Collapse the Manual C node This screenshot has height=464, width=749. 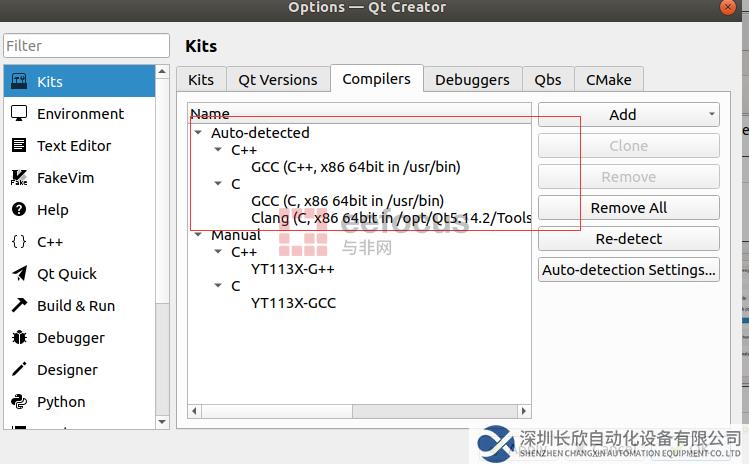pos(218,285)
